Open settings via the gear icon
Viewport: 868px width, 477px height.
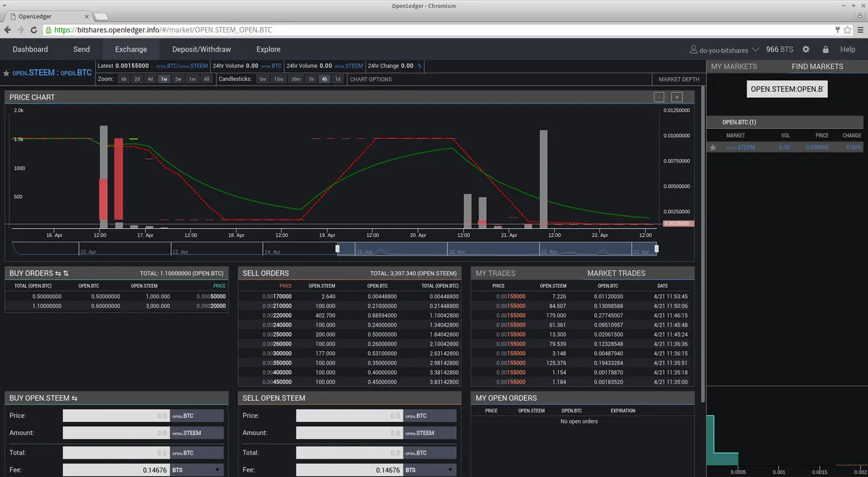806,50
